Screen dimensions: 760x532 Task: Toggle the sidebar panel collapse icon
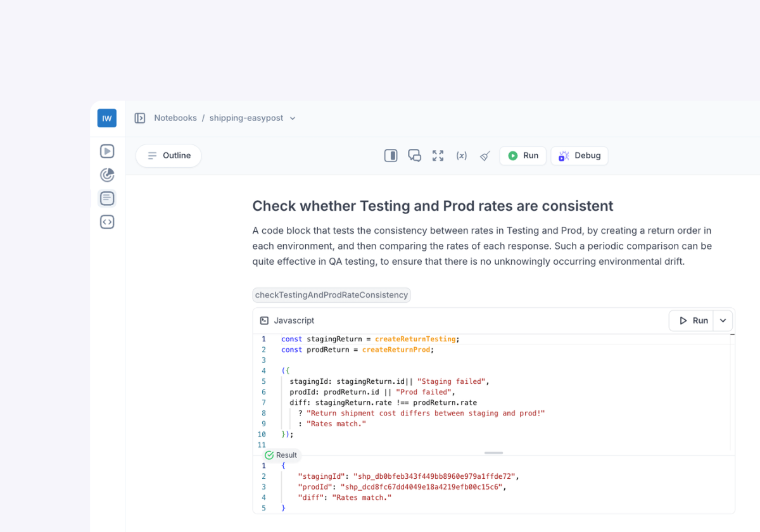tap(140, 118)
